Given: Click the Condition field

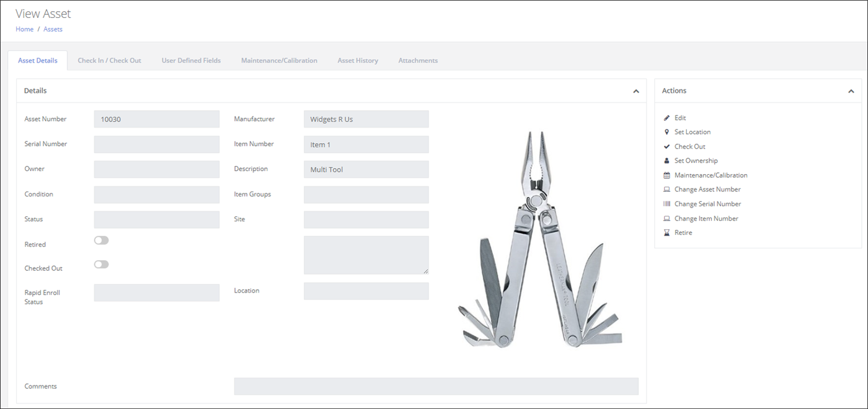Looking at the screenshot, I should coord(157,195).
